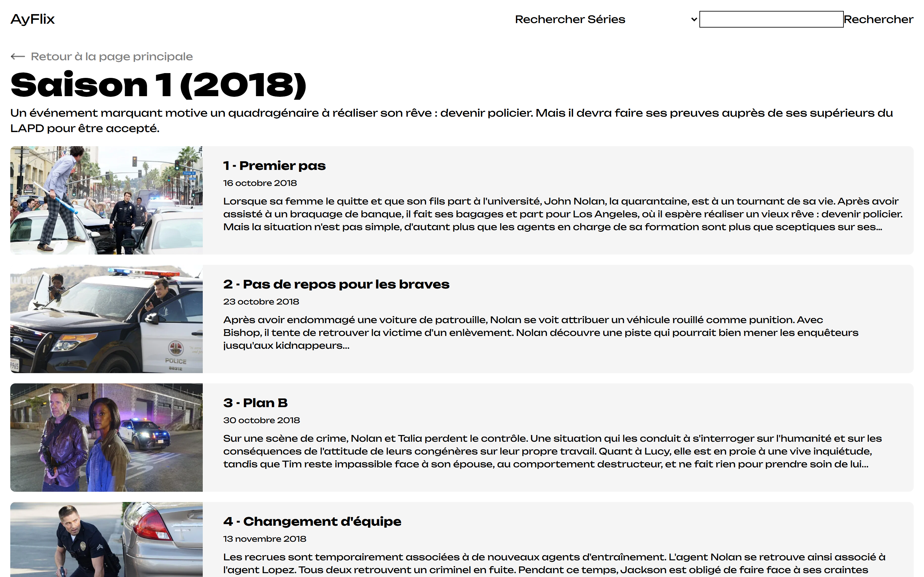Open Changement d'équipe episode thumbnail
924x577 pixels.
(x=106, y=540)
